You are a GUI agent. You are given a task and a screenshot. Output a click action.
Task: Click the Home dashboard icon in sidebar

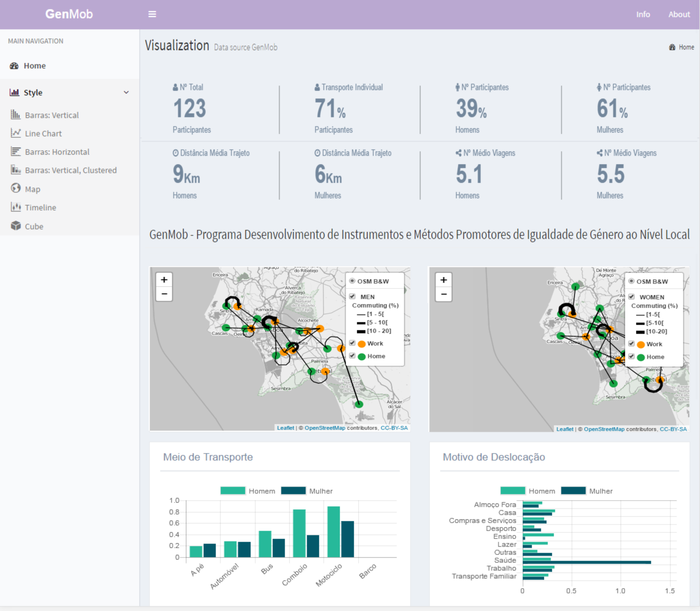pos(14,66)
